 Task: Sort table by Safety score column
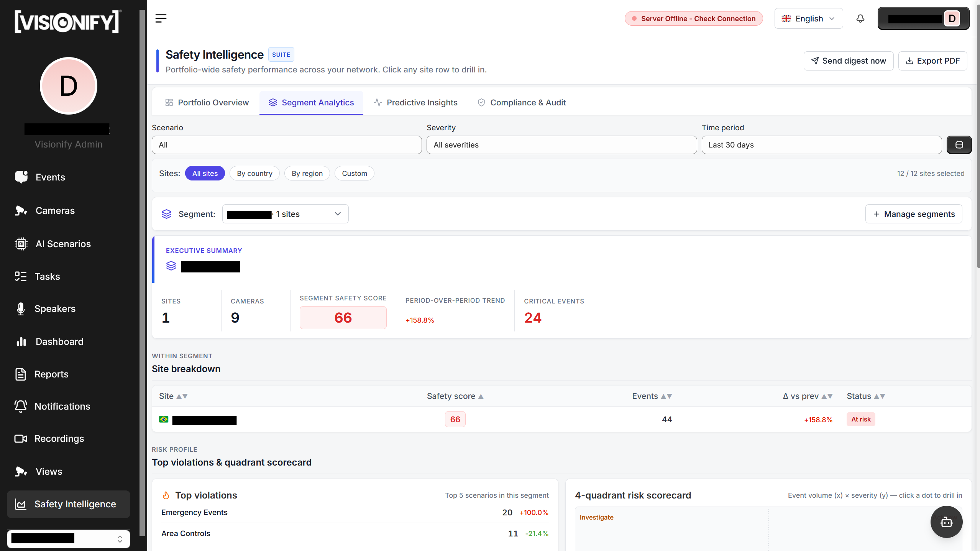(x=455, y=396)
